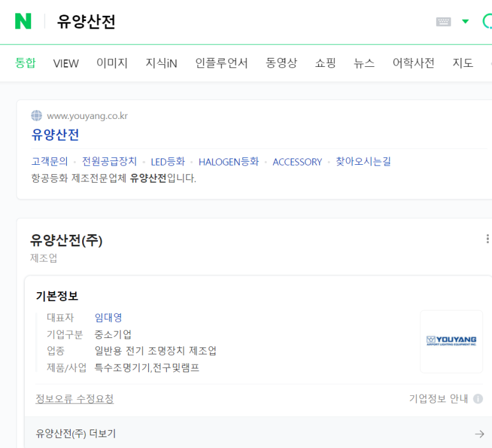The image size is (492, 448).
Task: Click the description 항공등화 제조전문업체 유양산전입니다
Action: tap(113, 178)
